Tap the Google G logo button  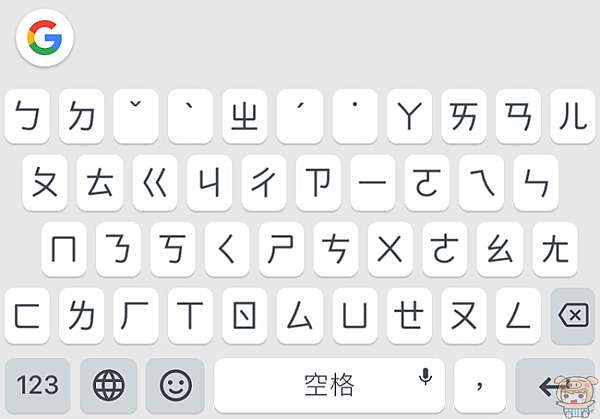coord(45,37)
